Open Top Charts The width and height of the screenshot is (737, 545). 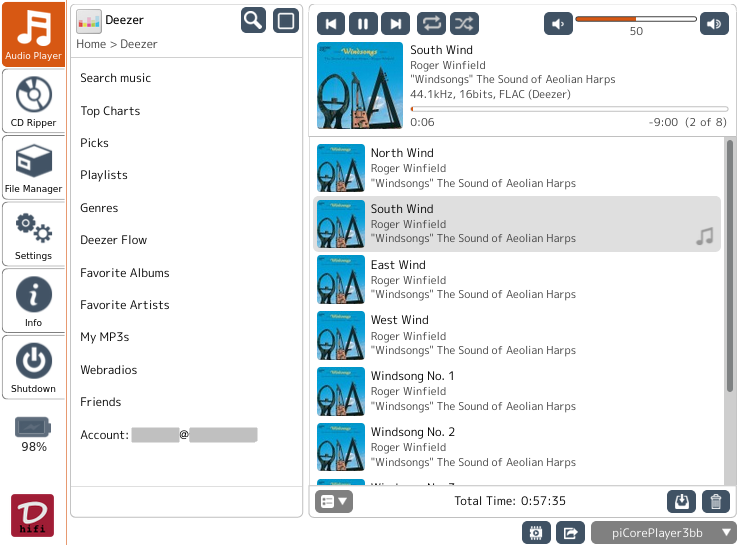coord(110,111)
